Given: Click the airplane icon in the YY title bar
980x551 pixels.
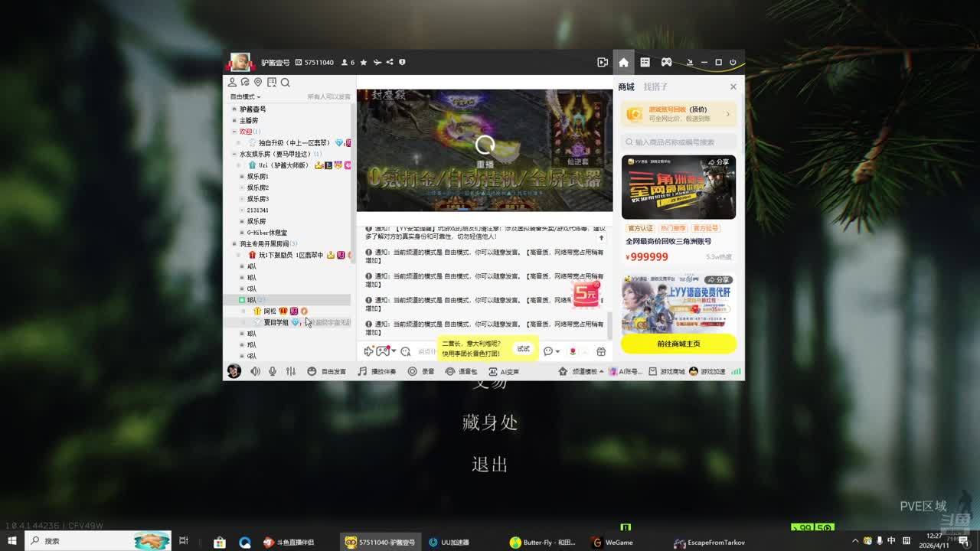Looking at the screenshot, I should click(377, 62).
